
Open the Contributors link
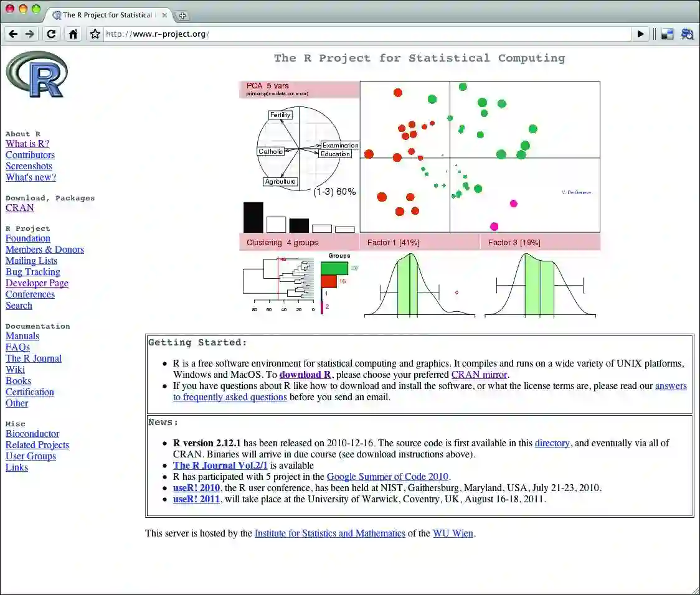30,155
